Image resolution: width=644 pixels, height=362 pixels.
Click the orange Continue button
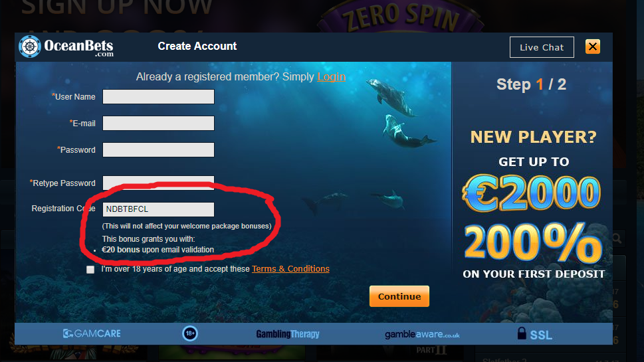(x=399, y=296)
